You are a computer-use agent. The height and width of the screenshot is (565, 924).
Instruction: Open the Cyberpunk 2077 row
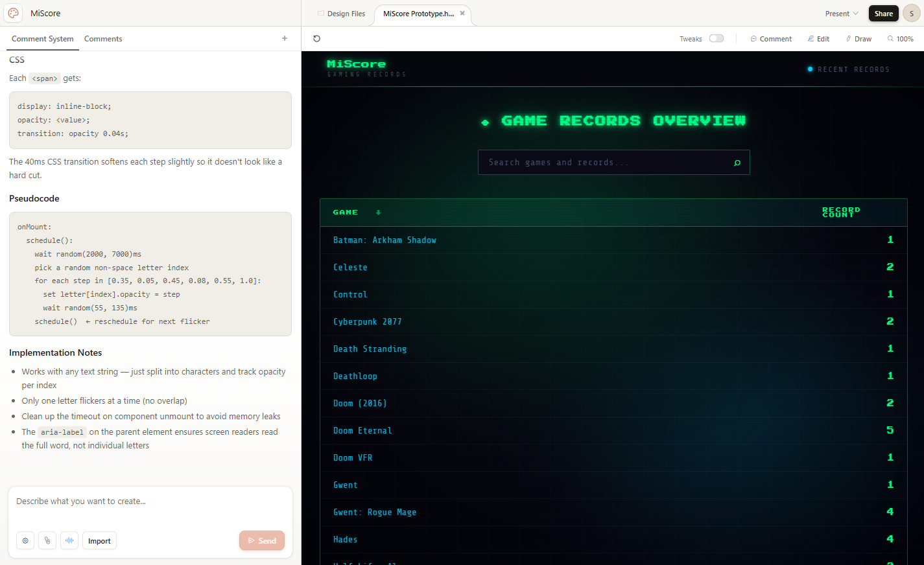(613, 321)
